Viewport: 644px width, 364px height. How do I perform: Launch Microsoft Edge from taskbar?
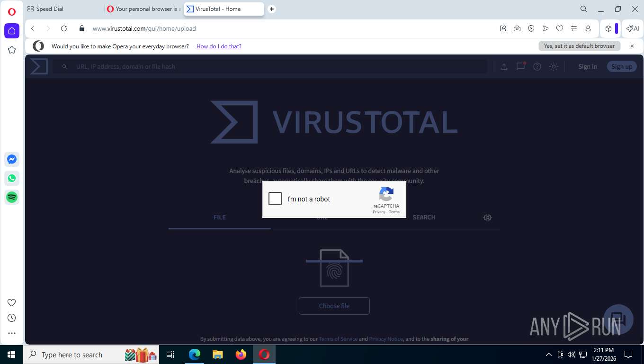coord(194,355)
